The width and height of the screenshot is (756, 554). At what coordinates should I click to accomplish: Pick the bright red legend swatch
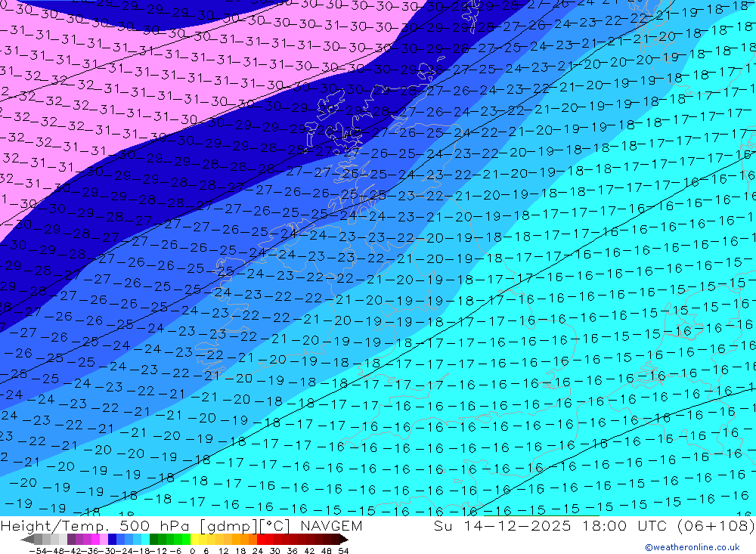click(261, 539)
